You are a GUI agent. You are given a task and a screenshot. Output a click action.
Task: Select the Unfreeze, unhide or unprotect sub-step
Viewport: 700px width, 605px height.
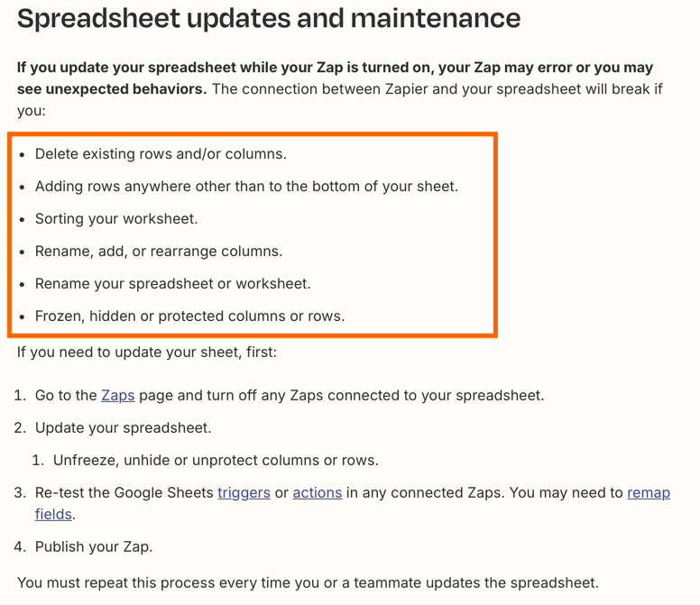pos(216,460)
